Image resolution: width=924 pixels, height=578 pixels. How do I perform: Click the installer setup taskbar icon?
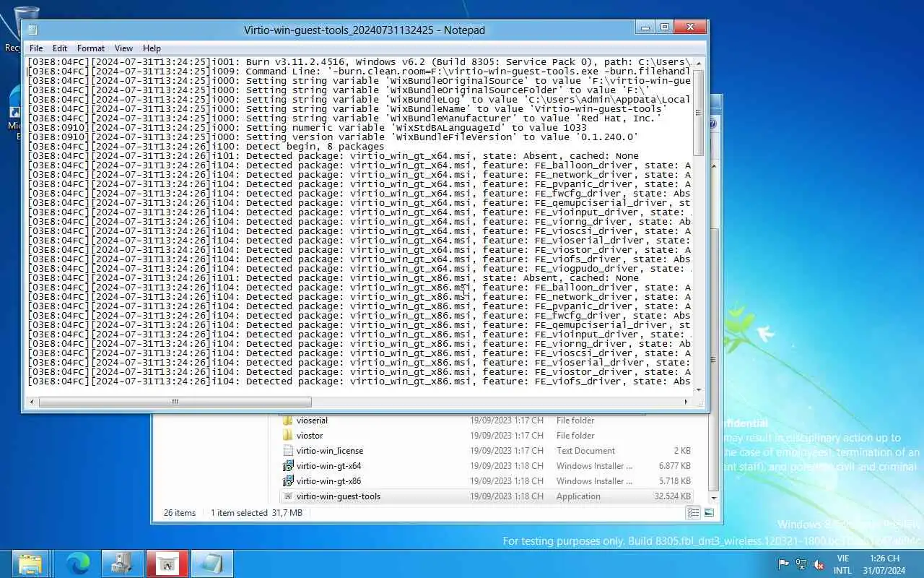click(x=122, y=564)
